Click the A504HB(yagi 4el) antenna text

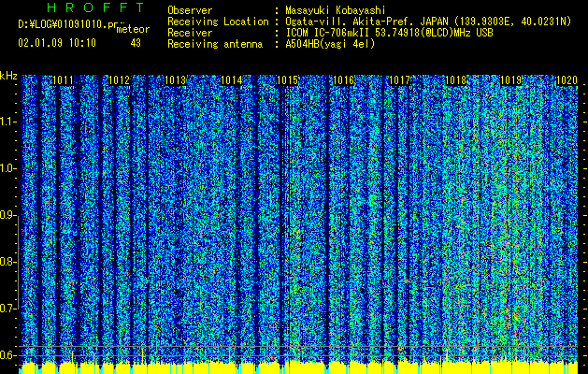pyautogui.click(x=330, y=44)
